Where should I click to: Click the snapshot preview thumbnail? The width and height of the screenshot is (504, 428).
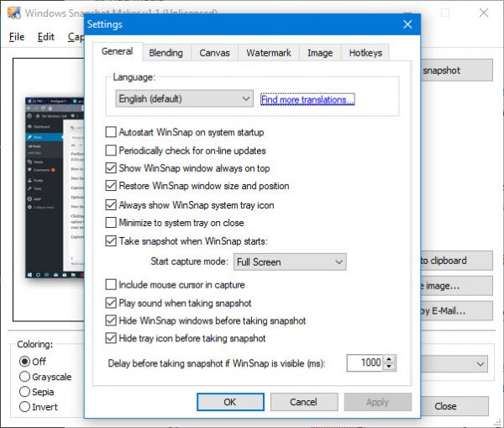pos(55,188)
